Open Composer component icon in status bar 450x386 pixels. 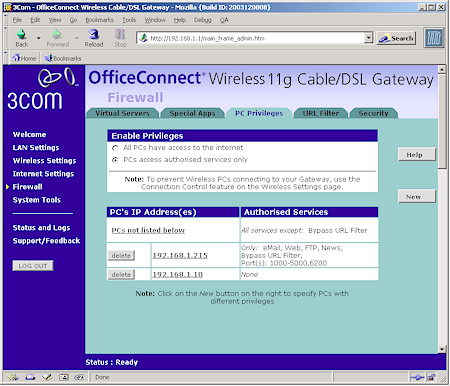point(47,377)
